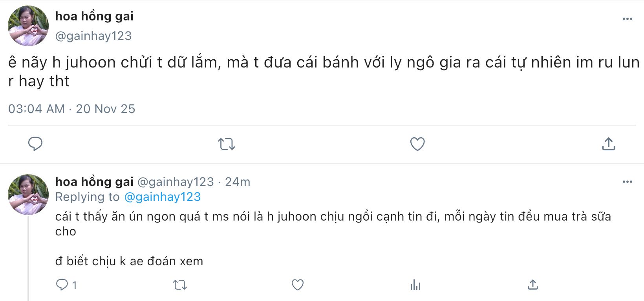Retweet the main tweet
644x301 pixels.
(x=227, y=144)
